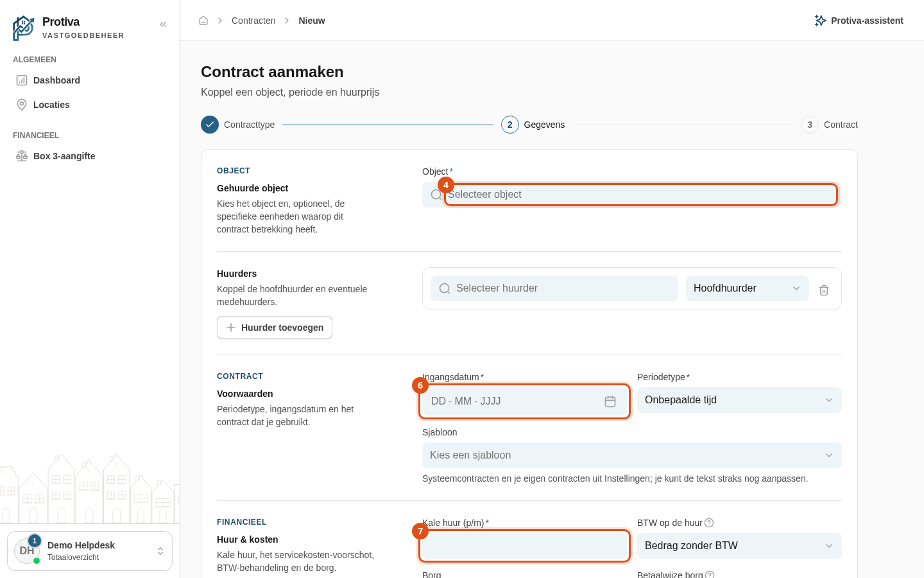The image size is (924, 578).
Task: Expand the Periodetype Onbepaalde tijd dropdown
Action: click(x=739, y=400)
